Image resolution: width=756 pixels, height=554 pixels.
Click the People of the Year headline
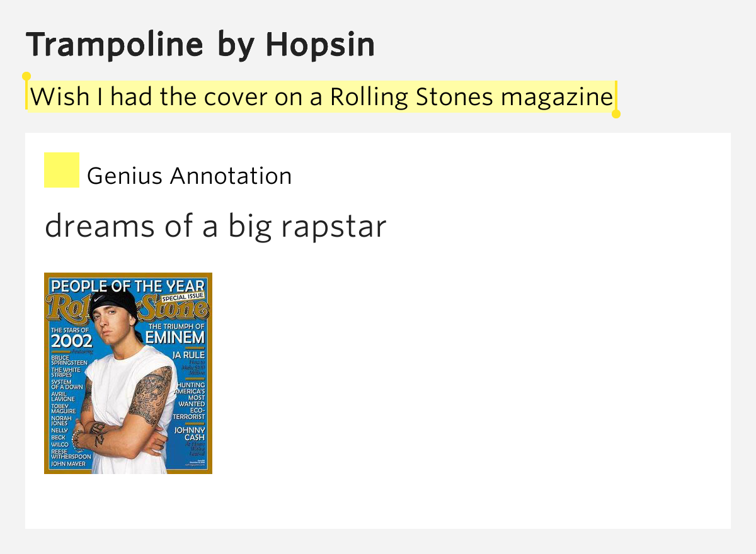(x=128, y=286)
